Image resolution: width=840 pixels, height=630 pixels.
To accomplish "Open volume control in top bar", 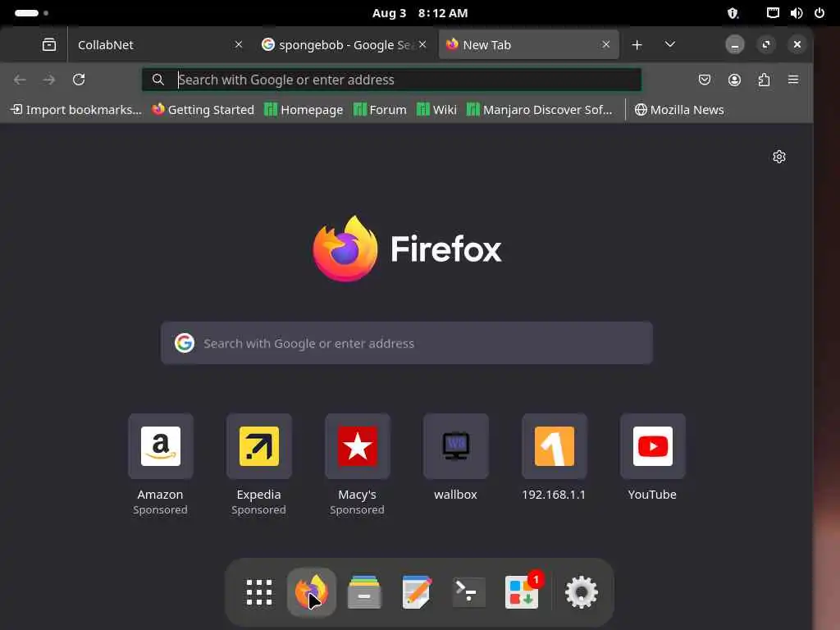I will (796, 13).
